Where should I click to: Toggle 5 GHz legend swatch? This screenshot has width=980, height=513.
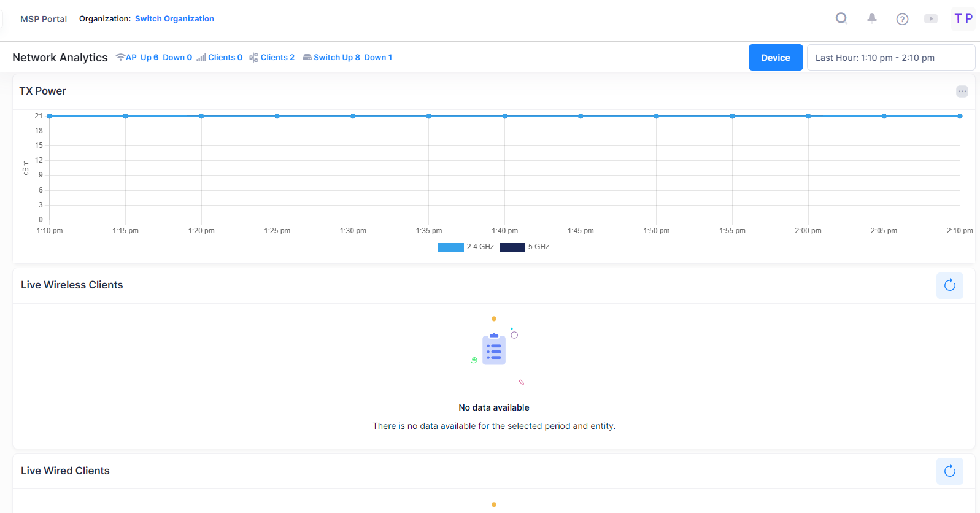tap(512, 247)
